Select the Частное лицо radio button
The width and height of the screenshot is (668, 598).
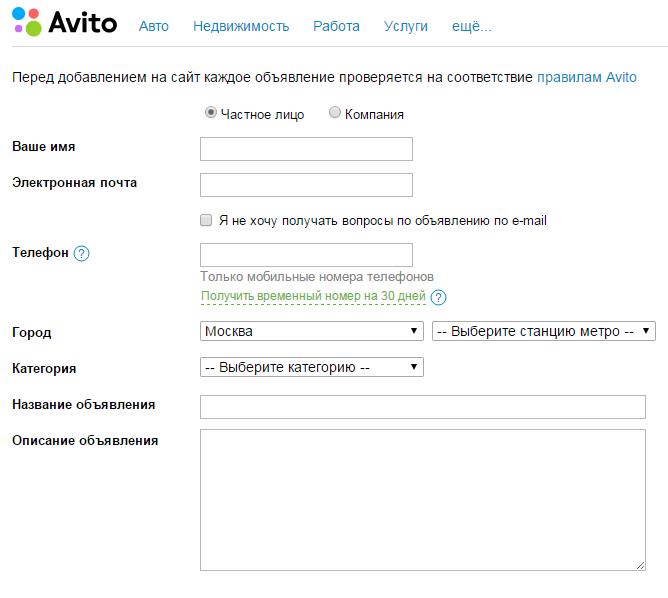(x=210, y=112)
